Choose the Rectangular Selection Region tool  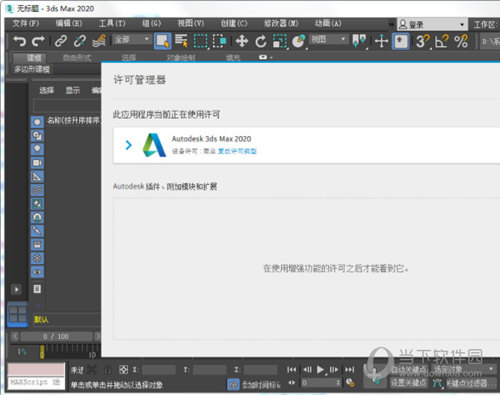point(201,41)
